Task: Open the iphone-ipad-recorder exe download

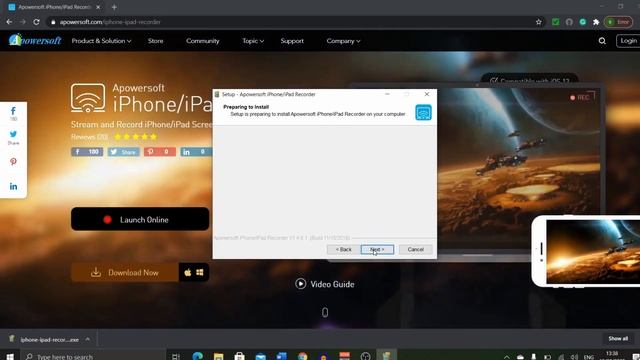Action: pyautogui.click(x=49, y=340)
